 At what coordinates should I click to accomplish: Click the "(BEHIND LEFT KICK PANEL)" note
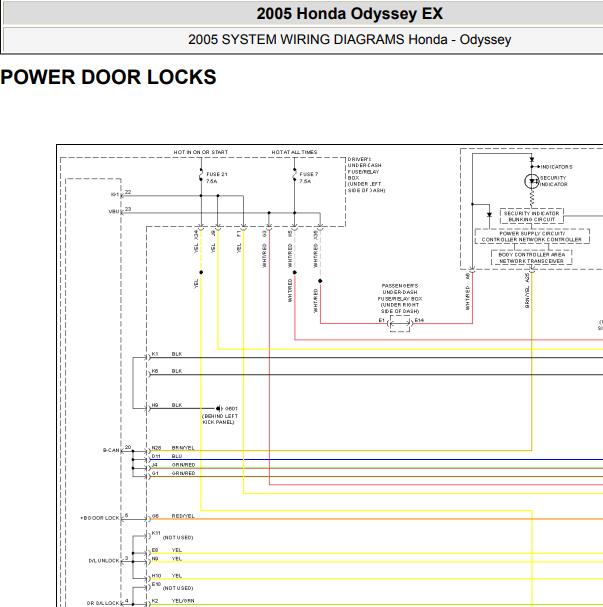coord(219,419)
